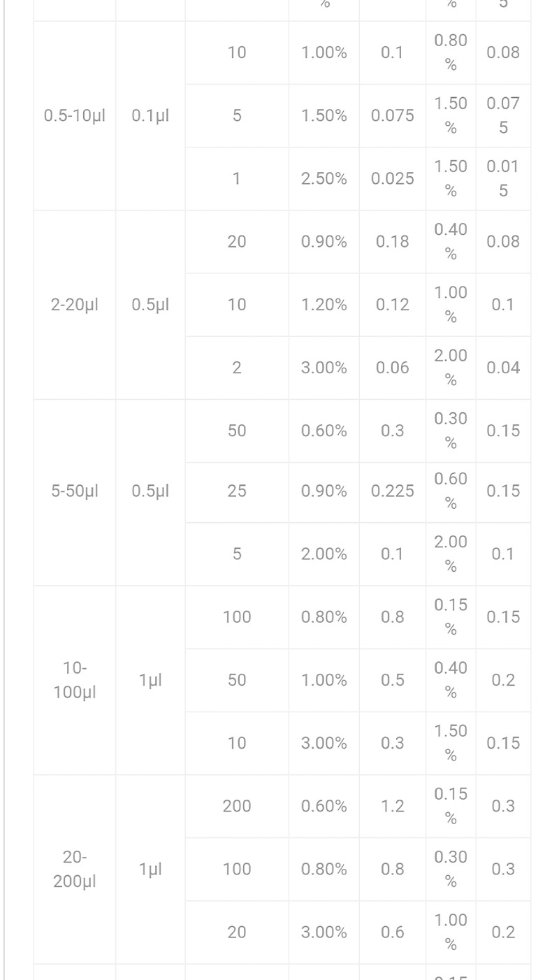Click the 10-100µl volume range cell
Screen dimensions: 559x980
point(75,680)
